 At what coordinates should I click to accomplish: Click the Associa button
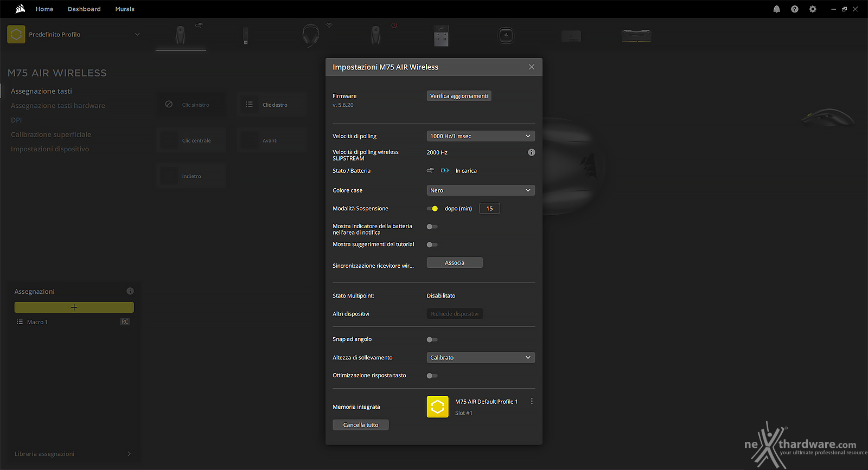click(455, 262)
